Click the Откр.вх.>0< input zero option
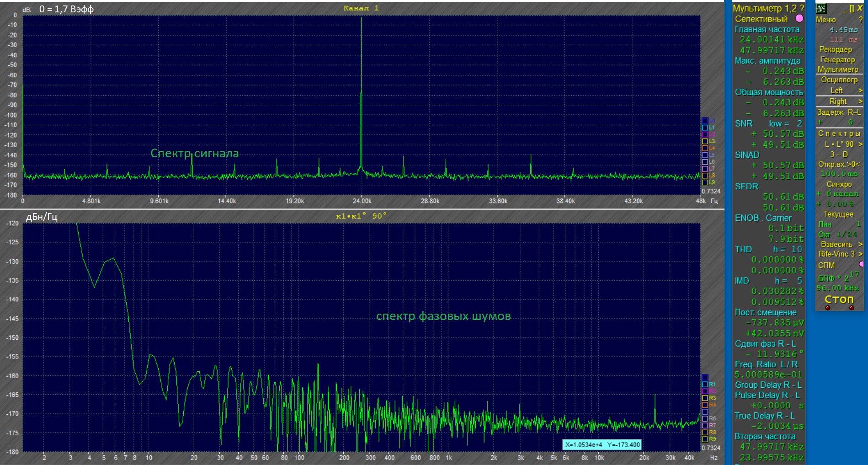The width and height of the screenshot is (868, 465). coord(839,164)
